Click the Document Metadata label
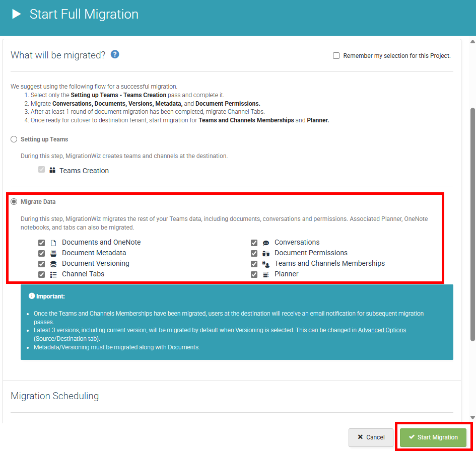The height and width of the screenshot is (451, 476). pyautogui.click(x=94, y=253)
